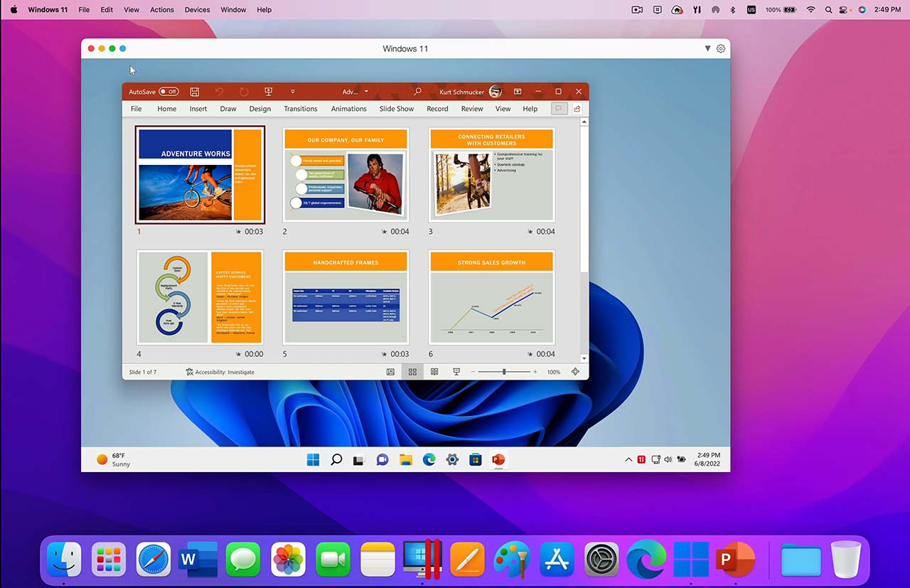
Task: Select the Save icon in Quick Access toolbar
Action: [x=194, y=91]
